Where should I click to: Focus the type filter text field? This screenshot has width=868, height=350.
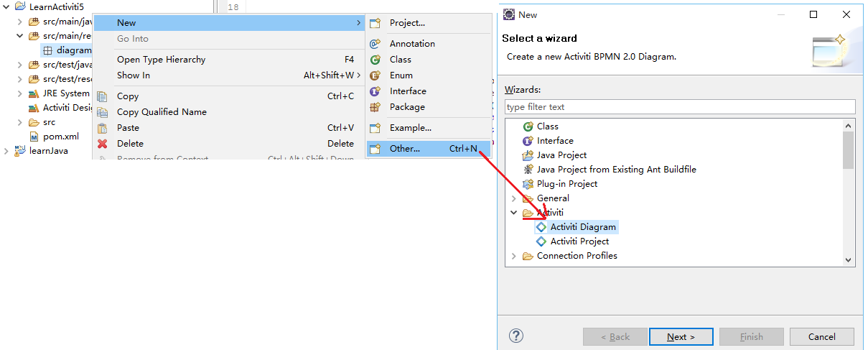pyautogui.click(x=680, y=106)
